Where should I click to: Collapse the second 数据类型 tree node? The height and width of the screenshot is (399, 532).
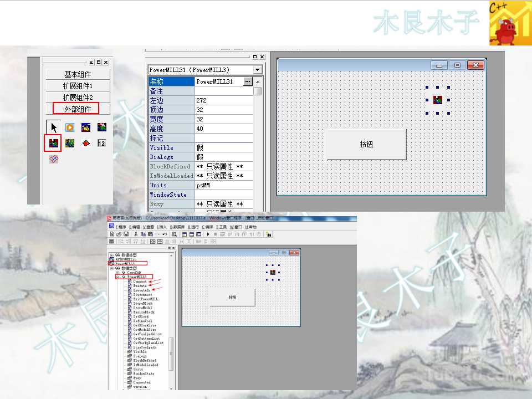tap(111, 268)
